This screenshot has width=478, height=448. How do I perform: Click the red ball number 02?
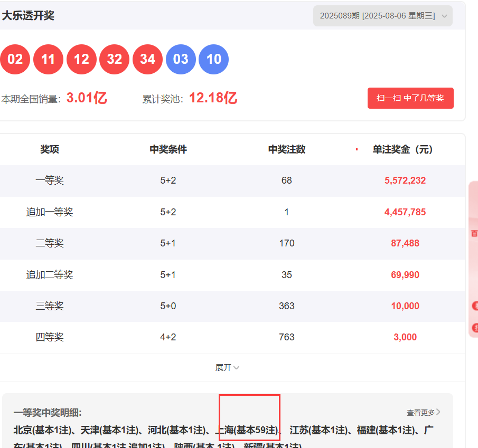pos(15,59)
